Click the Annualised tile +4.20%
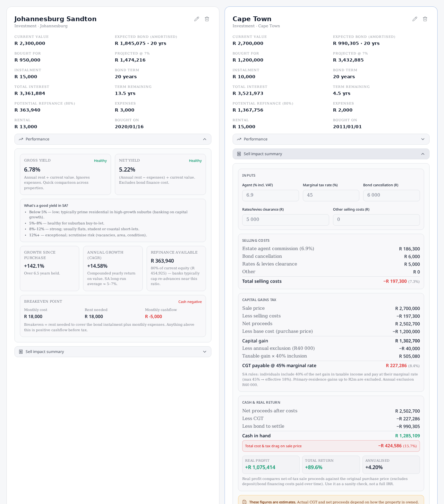 coord(391,465)
